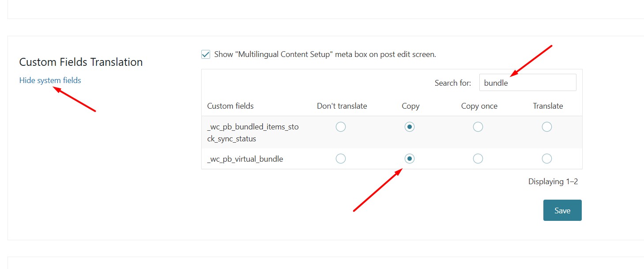The width and height of the screenshot is (644, 269).
Task: Select Copy once for _wc_pb_bundled_items_stock_sync_status
Action: point(478,127)
